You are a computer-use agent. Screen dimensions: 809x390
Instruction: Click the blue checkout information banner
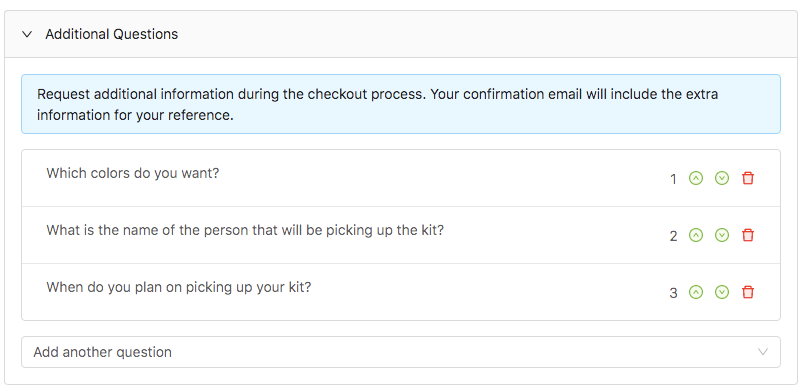[x=401, y=104]
